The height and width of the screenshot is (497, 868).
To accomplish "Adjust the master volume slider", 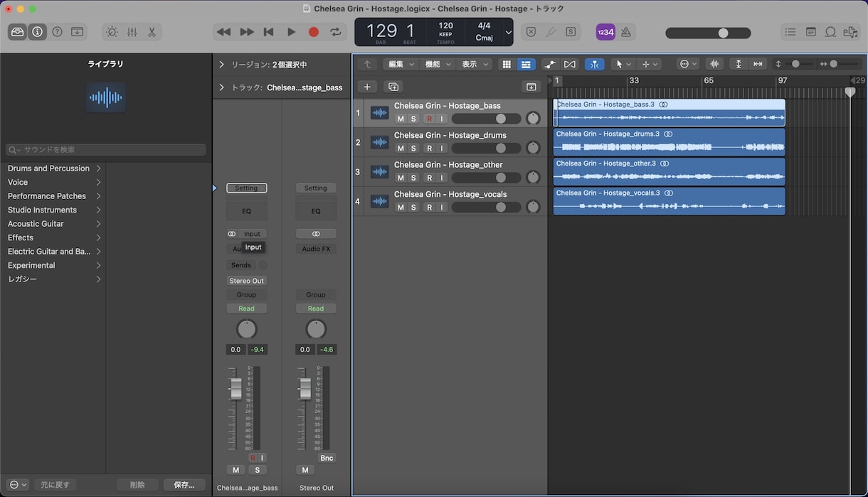I will click(x=708, y=33).
